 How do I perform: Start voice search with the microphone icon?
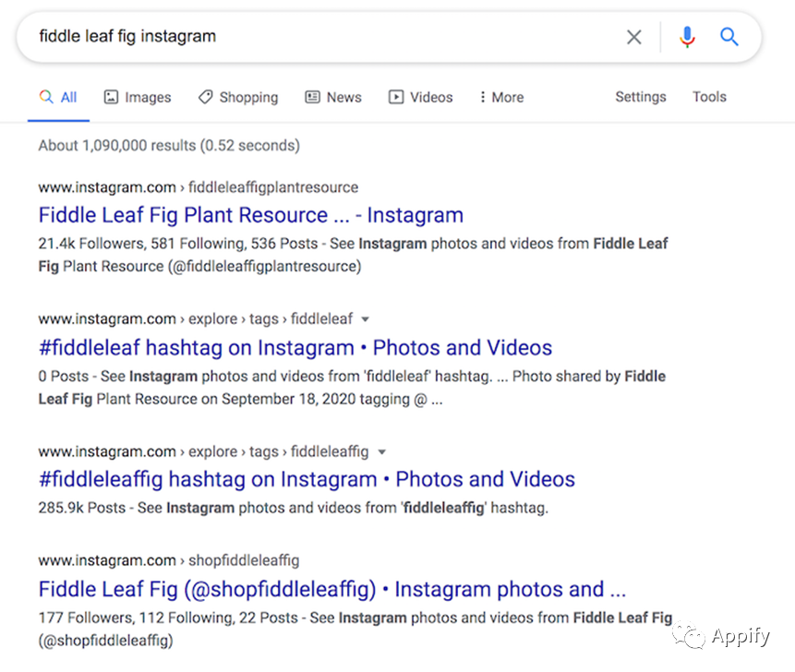(687, 37)
